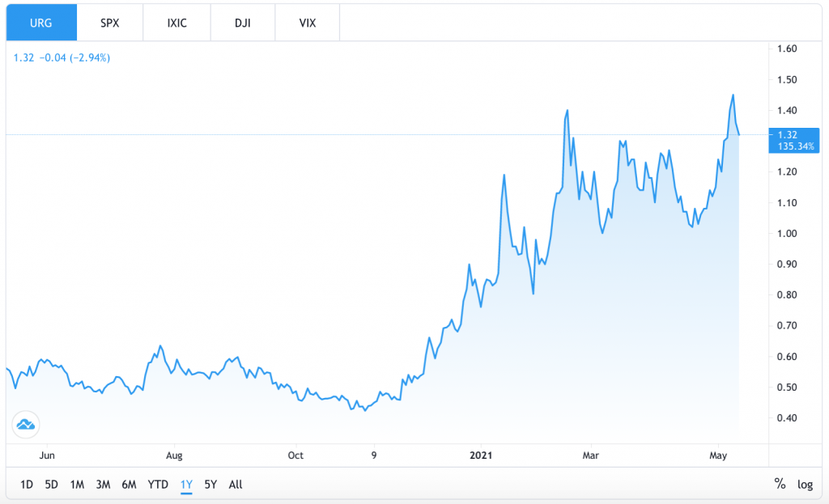829x504 pixels.
Task: Expand chart to 5Y range
Action: point(210,485)
